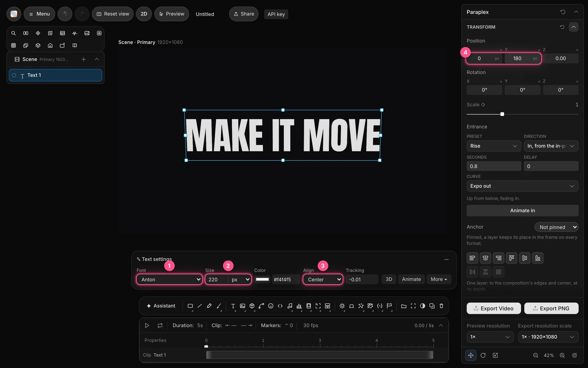Toggle 3D for the text

click(389, 279)
